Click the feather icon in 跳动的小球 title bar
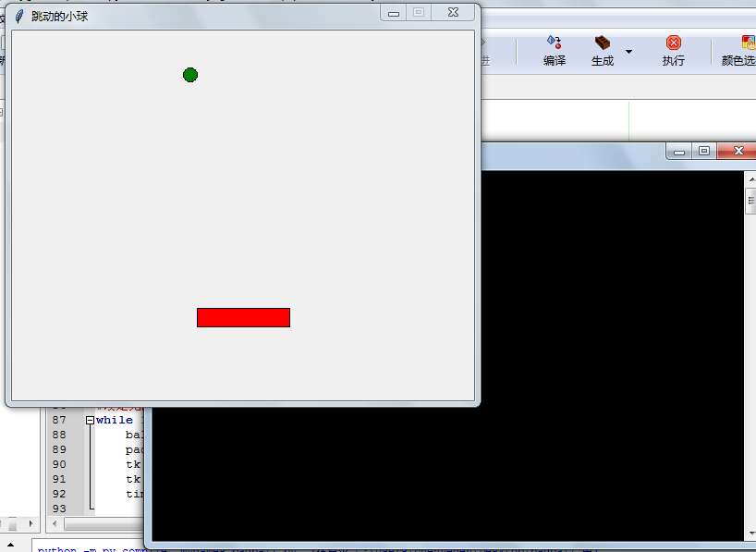Image resolution: width=756 pixels, height=552 pixels. pyautogui.click(x=18, y=17)
